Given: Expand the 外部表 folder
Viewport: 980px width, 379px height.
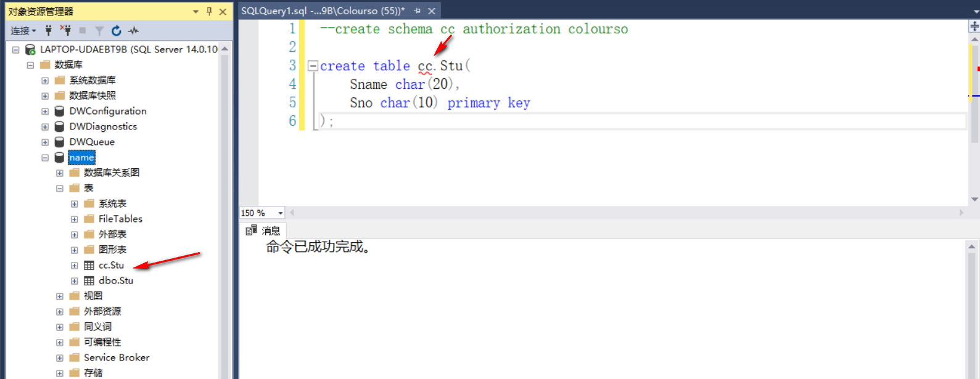Looking at the screenshot, I should [x=75, y=234].
